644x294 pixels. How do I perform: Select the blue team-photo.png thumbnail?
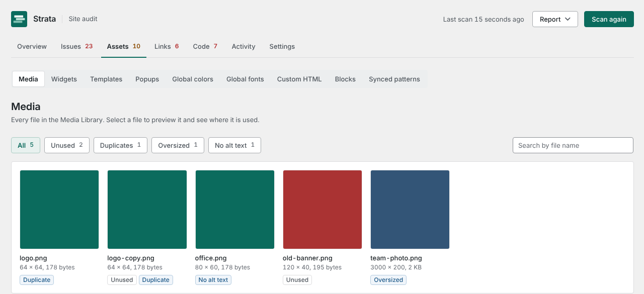(x=410, y=210)
